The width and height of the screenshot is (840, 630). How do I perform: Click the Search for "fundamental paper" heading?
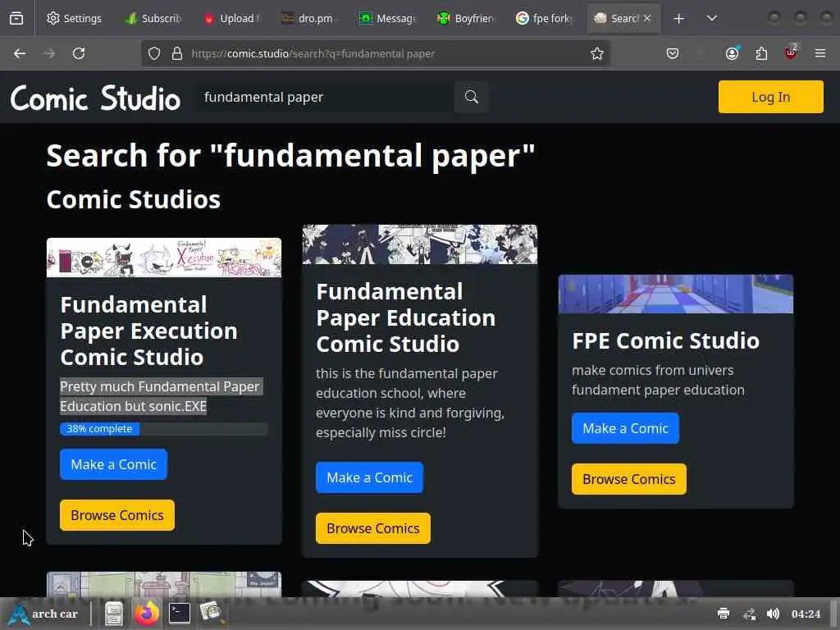coord(290,156)
